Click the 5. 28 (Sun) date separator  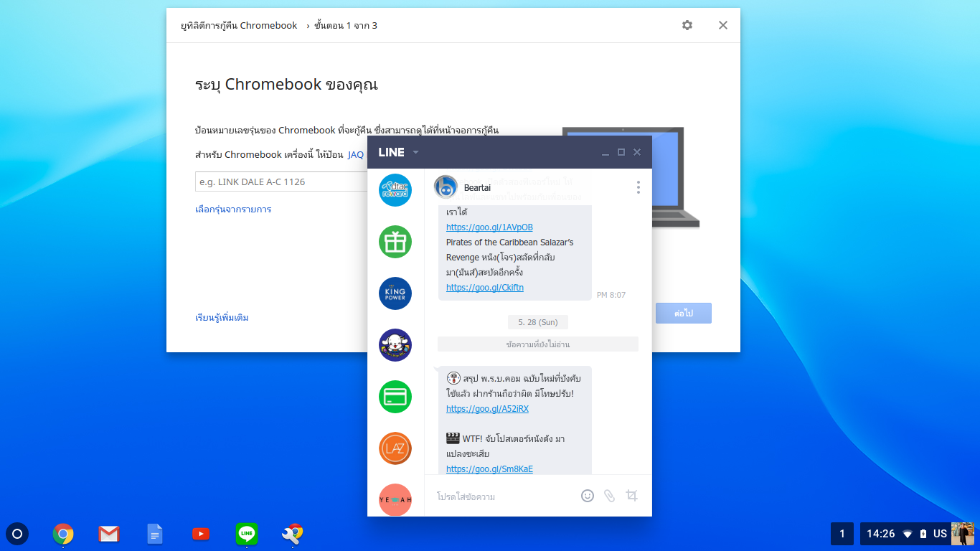click(x=538, y=321)
